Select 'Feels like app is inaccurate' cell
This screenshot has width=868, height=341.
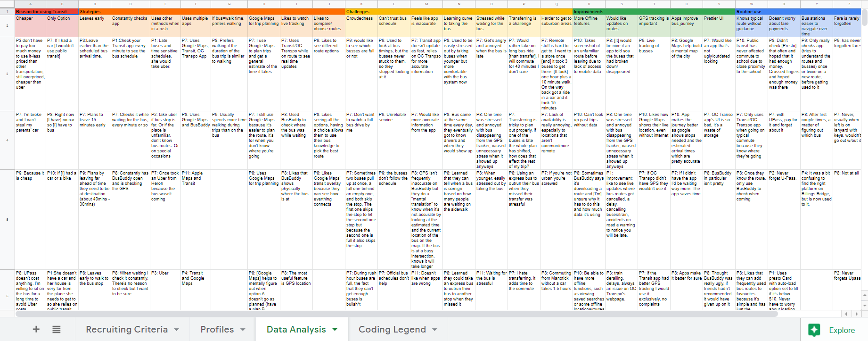(x=426, y=26)
